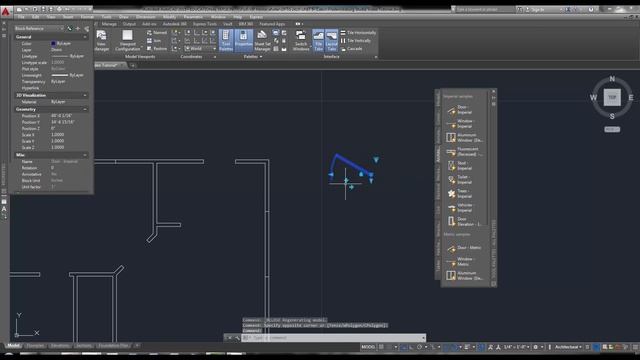The image size is (640, 360).
Task: Select Window - Metric tool
Action: coord(460,262)
